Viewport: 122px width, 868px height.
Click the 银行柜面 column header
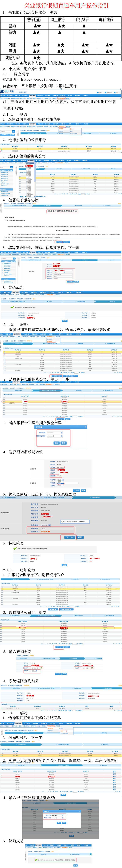[34, 20]
